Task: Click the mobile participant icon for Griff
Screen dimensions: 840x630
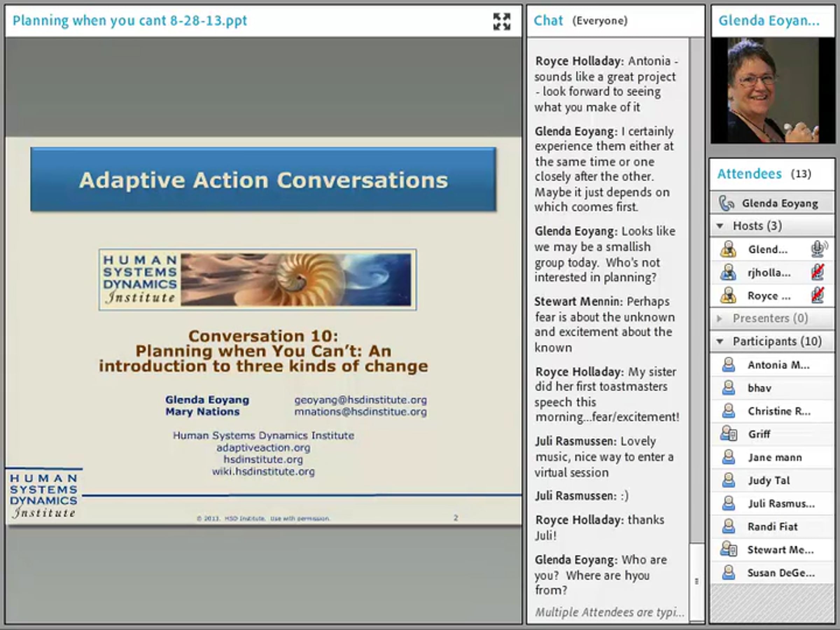Action: [x=729, y=434]
